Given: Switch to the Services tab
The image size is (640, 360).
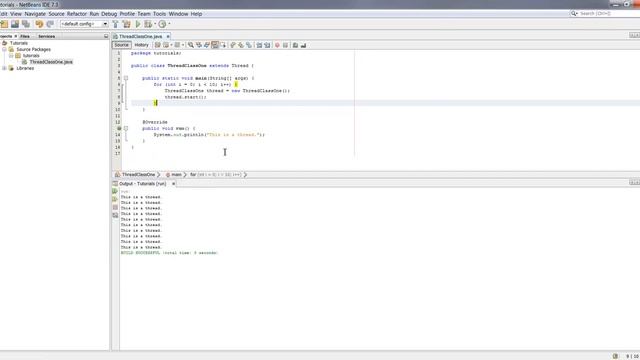Looking at the screenshot, I should click(x=47, y=36).
